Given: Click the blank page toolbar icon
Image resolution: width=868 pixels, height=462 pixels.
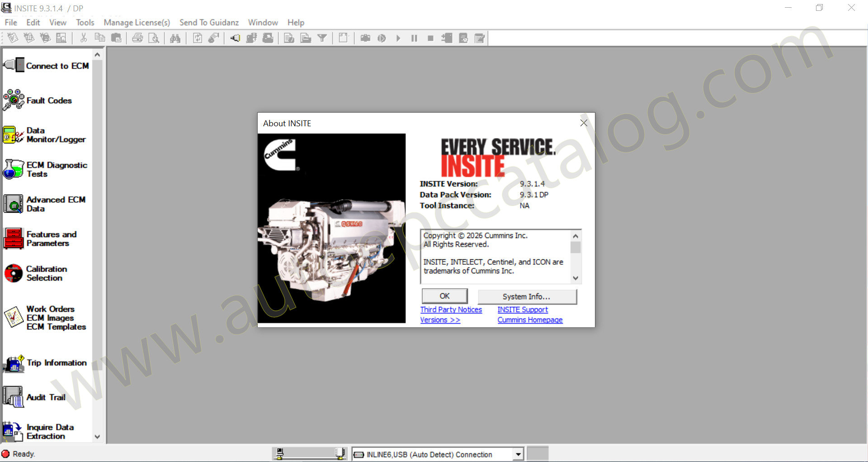Looking at the screenshot, I should point(344,38).
